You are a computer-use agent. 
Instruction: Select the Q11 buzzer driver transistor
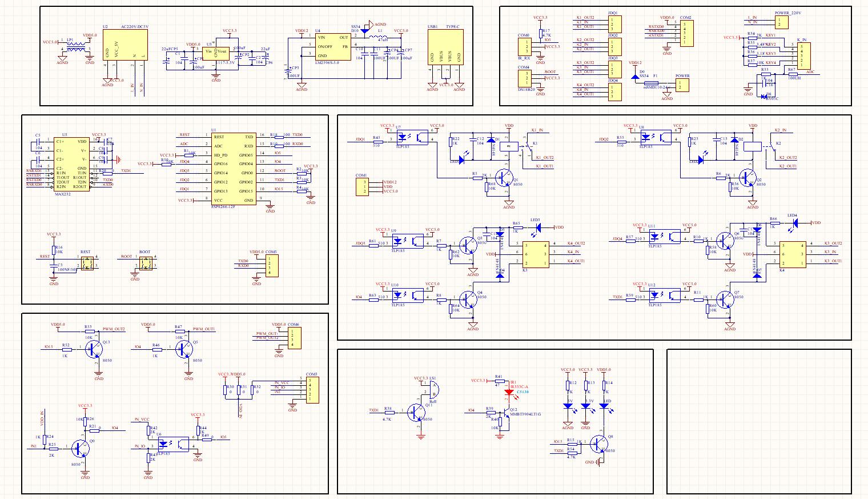(x=416, y=412)
